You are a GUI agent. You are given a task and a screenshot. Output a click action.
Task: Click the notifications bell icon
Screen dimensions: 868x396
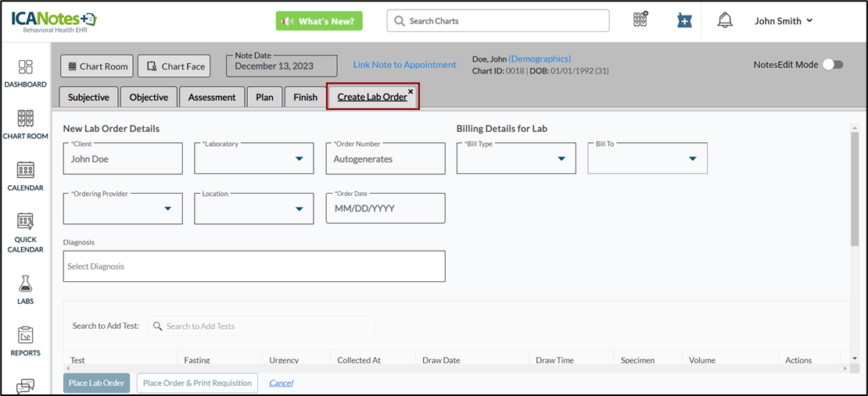pos(725,21)
